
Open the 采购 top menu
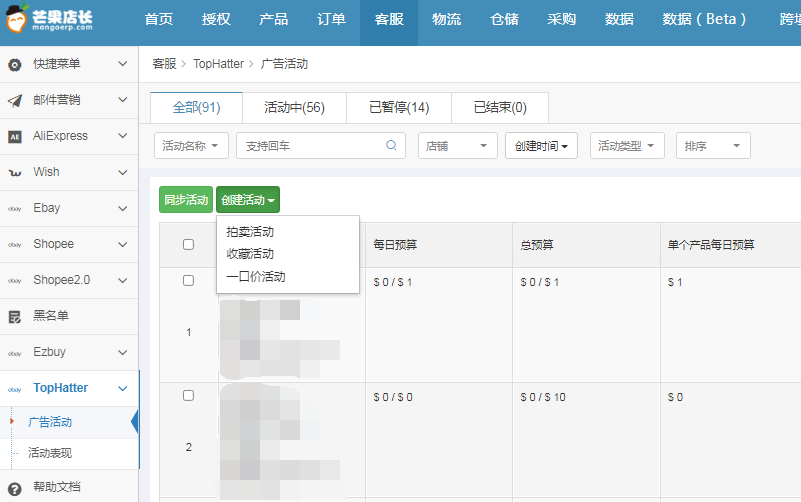click(561, 19)
